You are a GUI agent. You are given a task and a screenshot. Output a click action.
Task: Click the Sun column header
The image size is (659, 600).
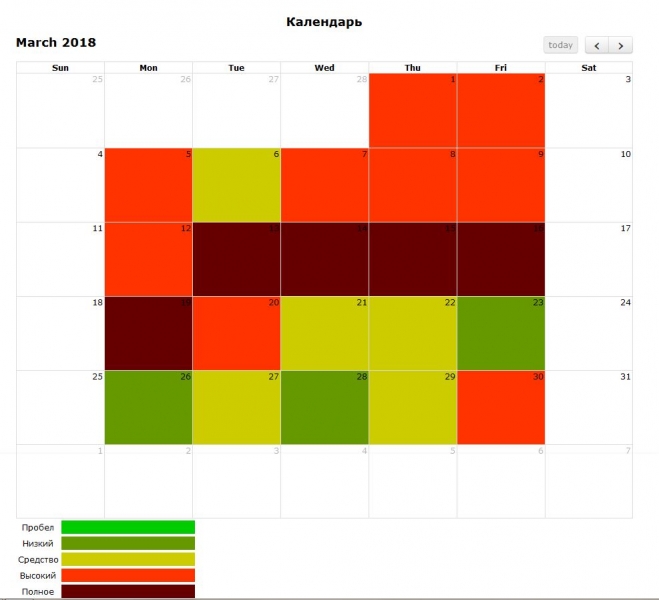(x=60, y=68)
